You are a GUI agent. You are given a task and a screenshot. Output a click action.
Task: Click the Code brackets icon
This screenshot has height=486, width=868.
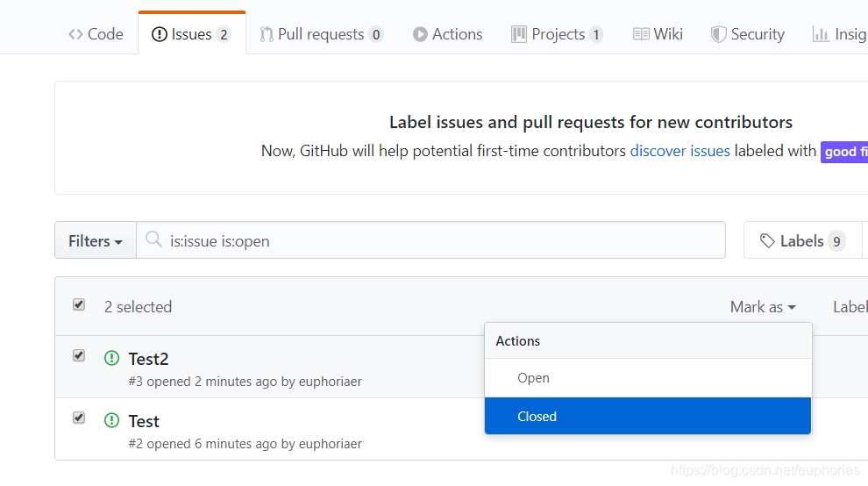[x=75, y=34]
